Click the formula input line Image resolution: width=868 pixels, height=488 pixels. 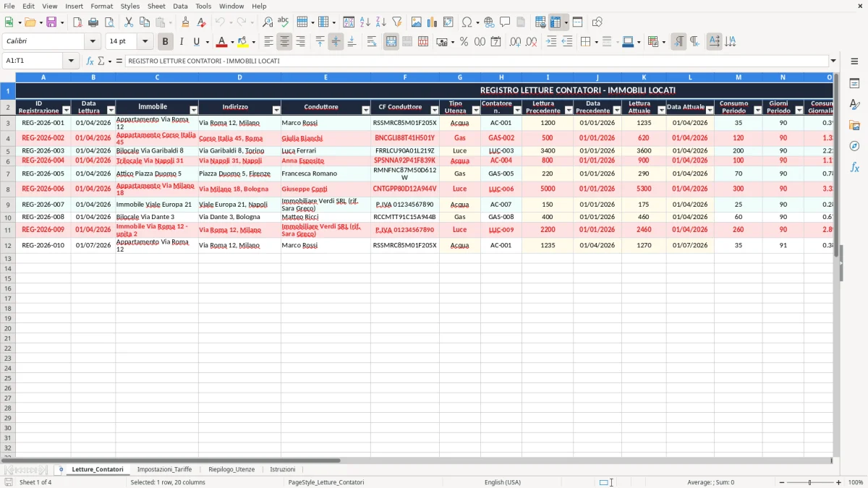[476, 61]
